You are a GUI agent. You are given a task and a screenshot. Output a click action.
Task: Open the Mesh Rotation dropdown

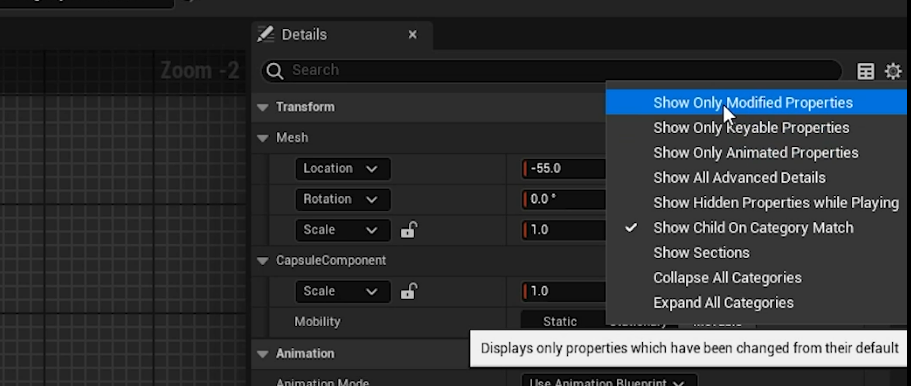tap(343, 199)
